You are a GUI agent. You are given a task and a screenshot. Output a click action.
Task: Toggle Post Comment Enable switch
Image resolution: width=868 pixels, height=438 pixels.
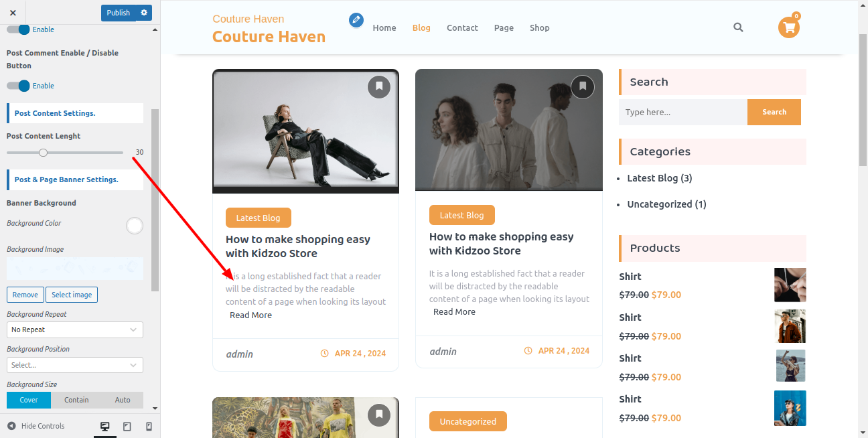click(x=19, y=86)
